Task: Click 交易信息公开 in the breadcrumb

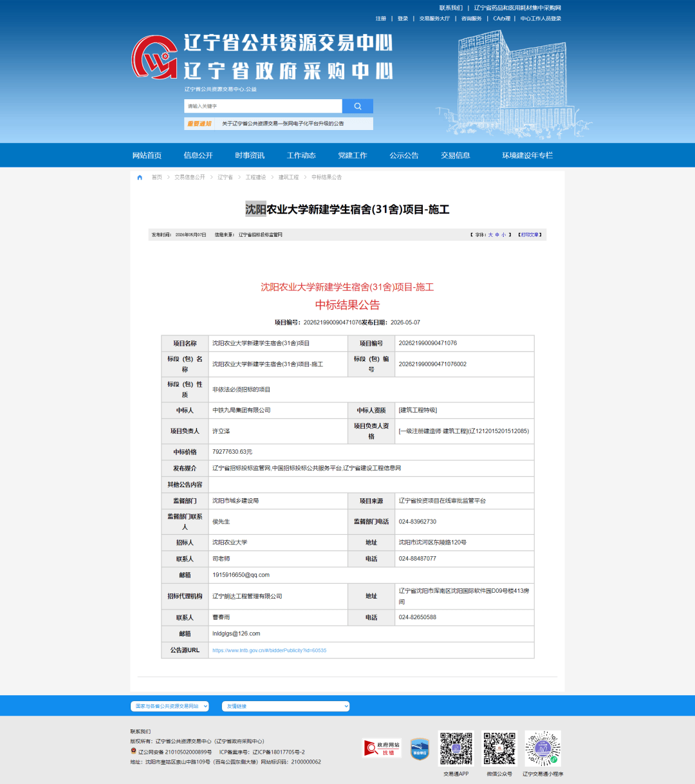Action: (x=190, y=177)
